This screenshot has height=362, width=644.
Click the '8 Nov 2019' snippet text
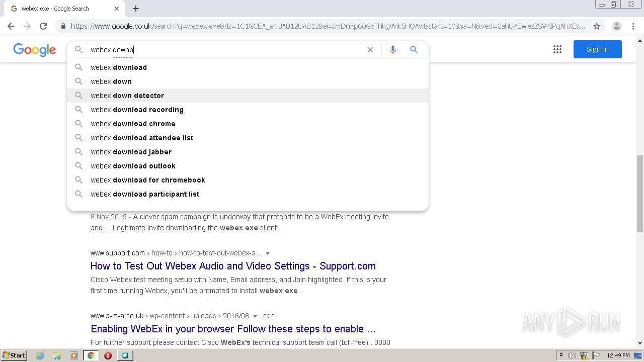point(108,217)
